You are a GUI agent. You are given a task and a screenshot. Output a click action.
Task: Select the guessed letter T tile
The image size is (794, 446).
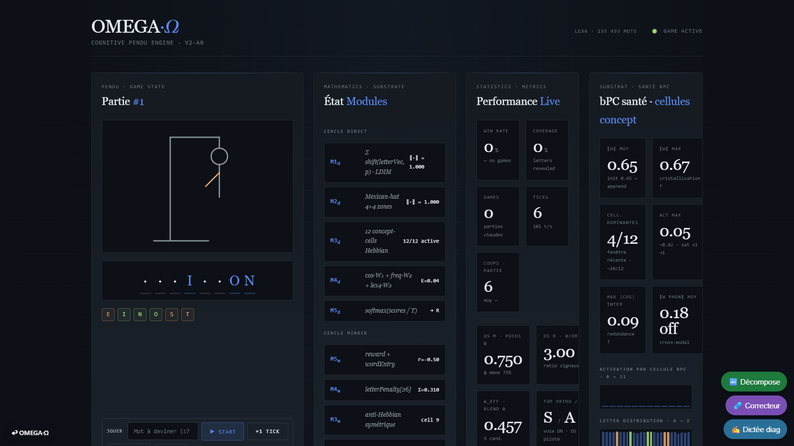point(187,314)
